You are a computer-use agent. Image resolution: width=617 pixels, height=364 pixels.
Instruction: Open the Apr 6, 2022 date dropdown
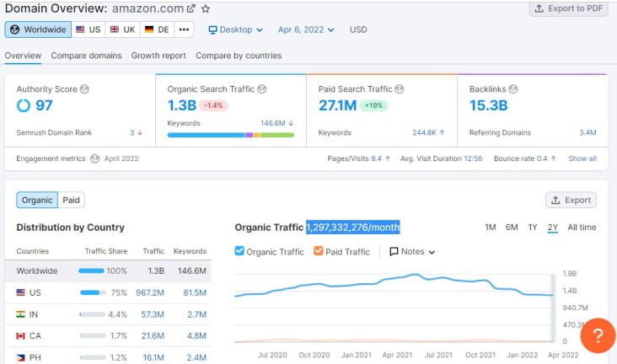click(x=306, y=29)
